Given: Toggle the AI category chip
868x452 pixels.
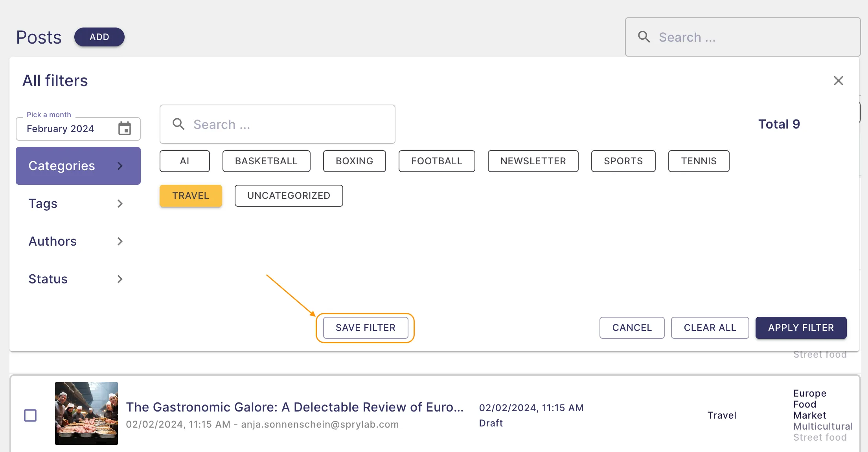Looking at the screenshot, I should pyautogui.click(x=185, y=161).
